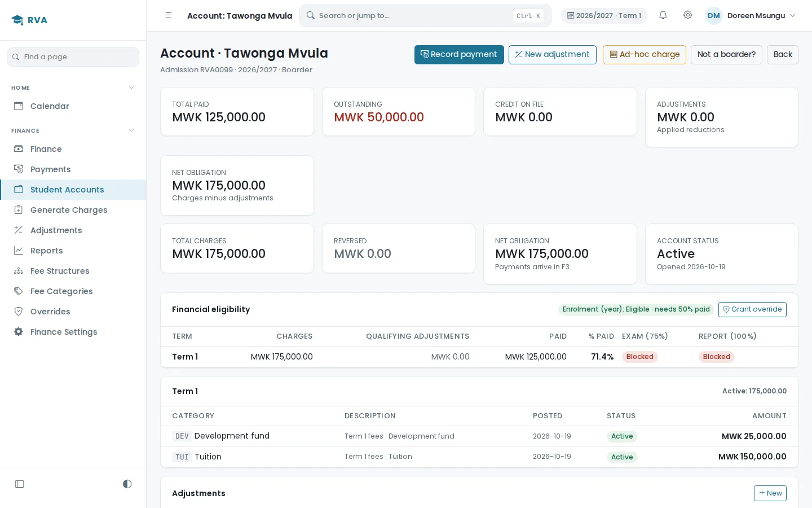Click the RVA graduation cap logo
This screenshot has height=508, width=812.
[x=17, y=20]
